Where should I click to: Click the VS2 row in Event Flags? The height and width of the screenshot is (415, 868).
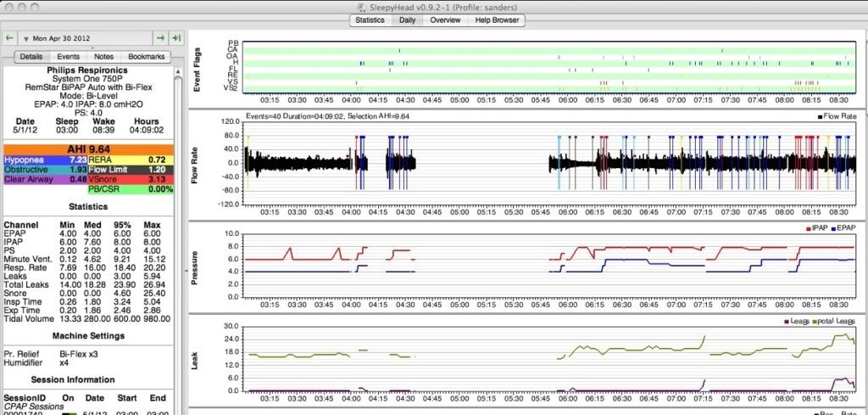coord(549,88)
